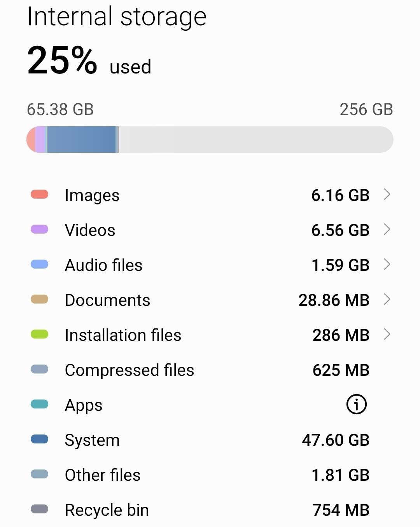Viewport: 420px width, 527px height.
Task: Click the red Images category icon
Action: [x=39, y=194]
